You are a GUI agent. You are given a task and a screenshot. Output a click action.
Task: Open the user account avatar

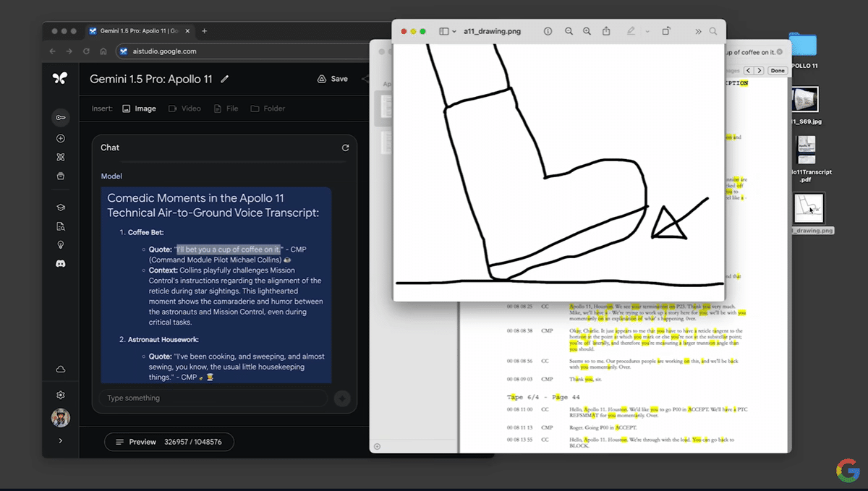[x=61, y=417]
